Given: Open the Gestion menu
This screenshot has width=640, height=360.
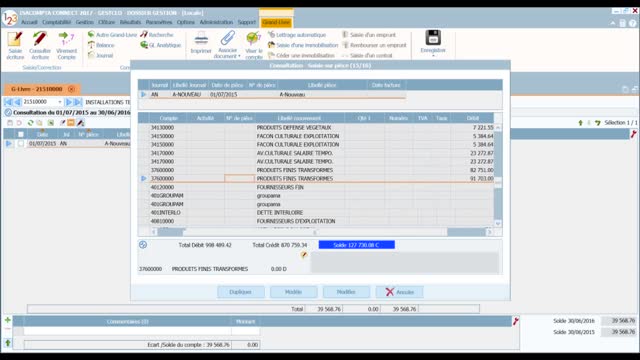Looking at the screenshot, I should (84, 22).
